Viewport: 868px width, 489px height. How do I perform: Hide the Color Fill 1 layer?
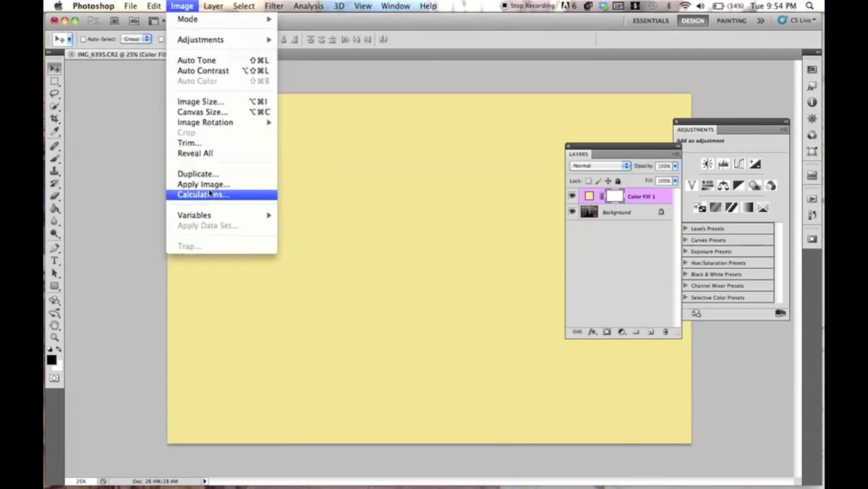(573, 196)
